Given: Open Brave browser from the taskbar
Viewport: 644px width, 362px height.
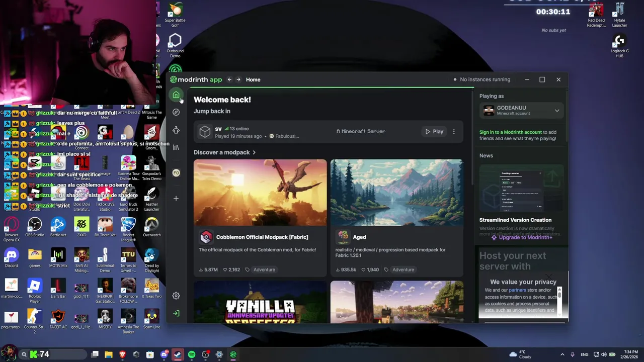Looking at the screenshot, I should [x=122, y=354].
